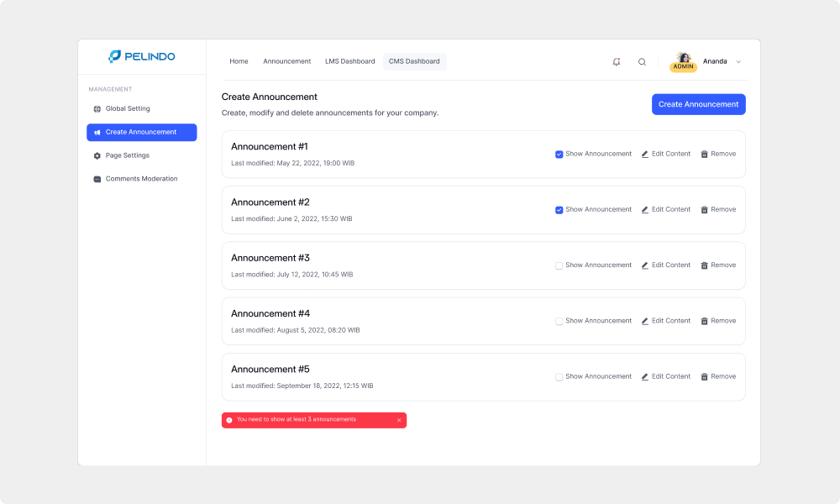Check Show Announcement for Announcement #3
Image resolution: width=840 pixels, height=504 pixels.
point(559,265)
